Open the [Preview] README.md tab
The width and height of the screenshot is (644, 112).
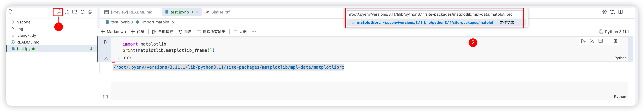131,12
